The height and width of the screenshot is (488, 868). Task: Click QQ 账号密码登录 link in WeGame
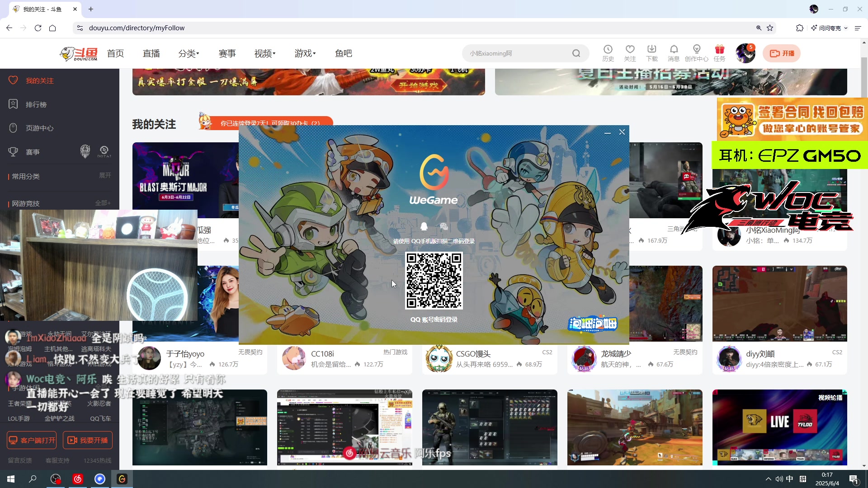[434, 319]
